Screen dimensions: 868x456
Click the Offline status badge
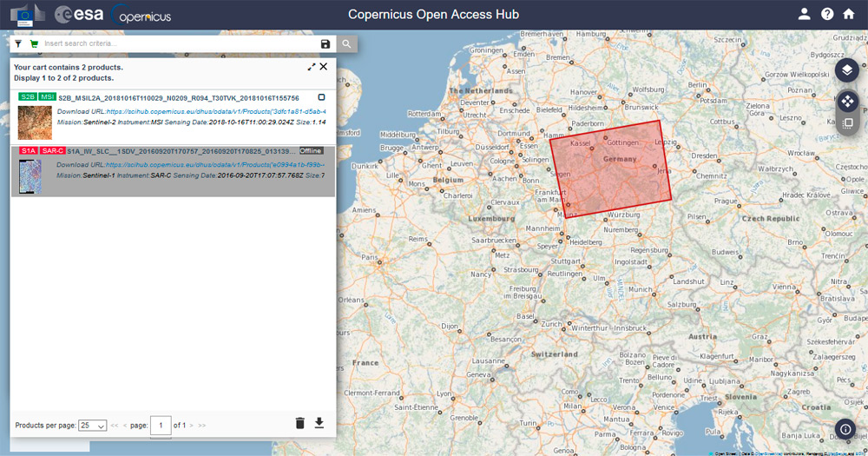point(311,151)
